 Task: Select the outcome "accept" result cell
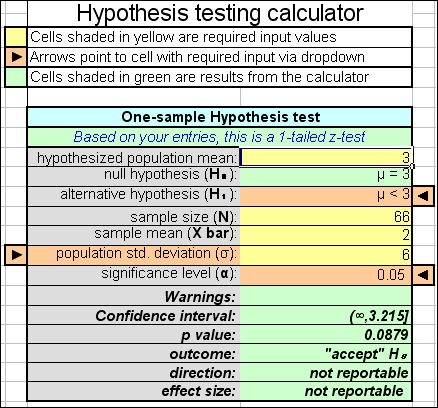pyautogui.click(x=326, y=354)
